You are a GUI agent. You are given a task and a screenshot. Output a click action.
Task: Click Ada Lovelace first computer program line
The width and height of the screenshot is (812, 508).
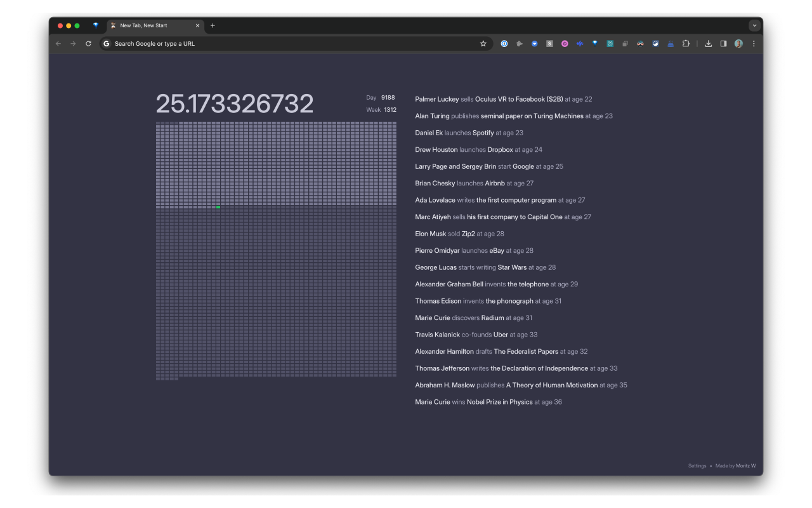(500, 200)
